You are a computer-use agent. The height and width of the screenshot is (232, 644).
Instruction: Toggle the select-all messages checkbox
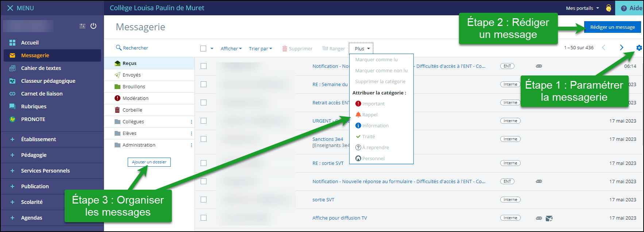pos(203,49)
